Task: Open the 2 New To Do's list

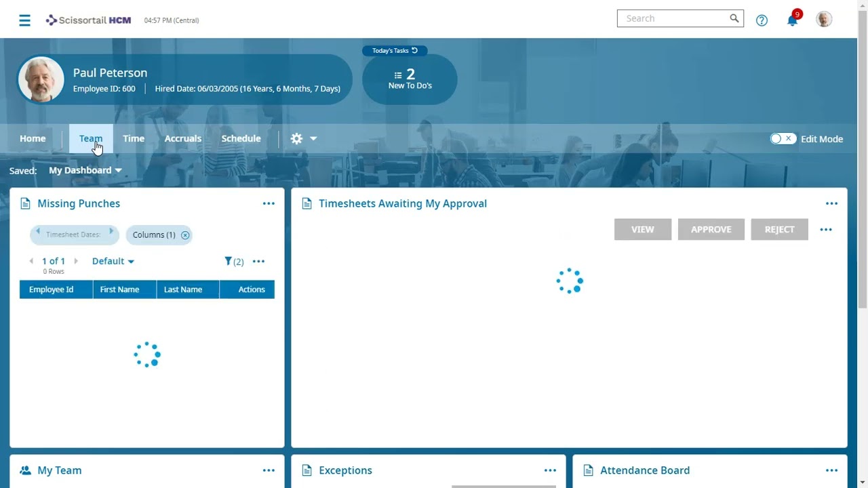Action: pyautogui.click(x=410, y=79)
